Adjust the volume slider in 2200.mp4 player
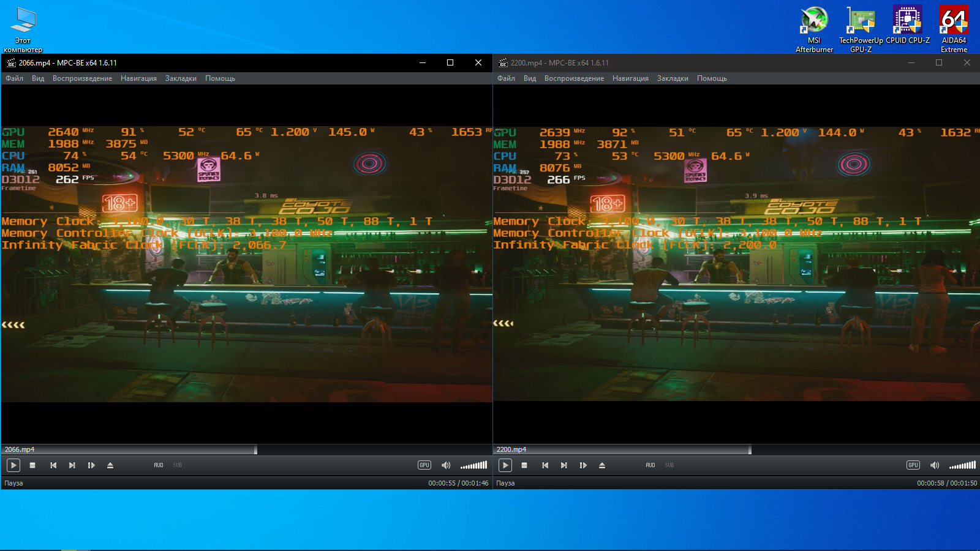The width and height of the screenshot is (980, 551). tap(962, 465)
